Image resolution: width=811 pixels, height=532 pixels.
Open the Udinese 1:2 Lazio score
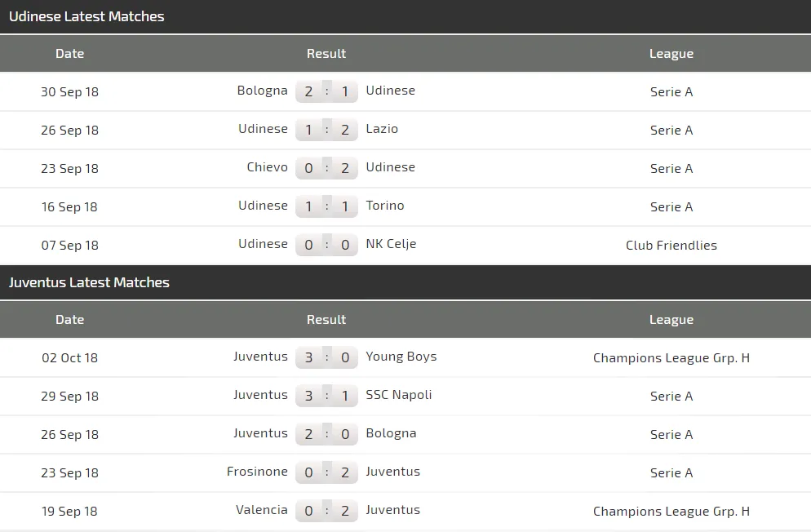point(326,130)
